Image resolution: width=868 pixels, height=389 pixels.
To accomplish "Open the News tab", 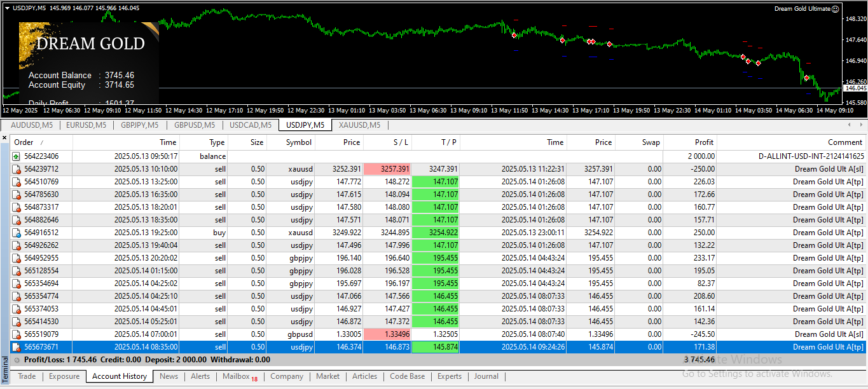I will [x=169, y=376].
